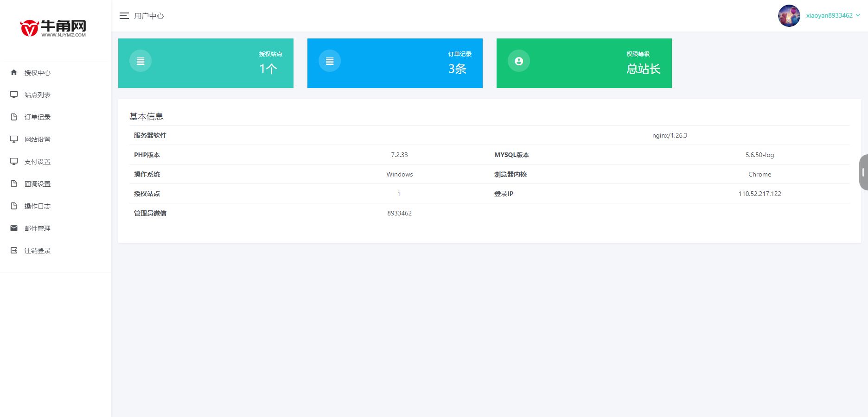Image resolution: width=868 pixels, height=417 pixels.
Task: Click the Windows operating system value
Action: [x=399, y=174]
